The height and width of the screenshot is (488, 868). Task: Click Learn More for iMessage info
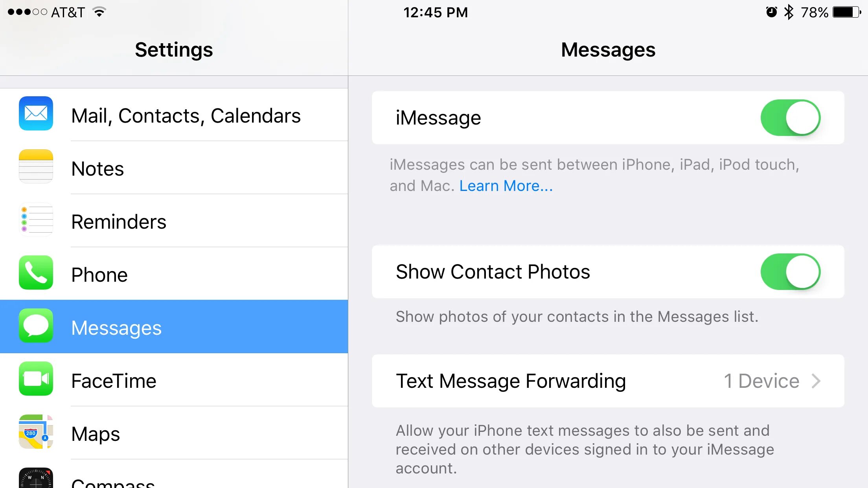click(x=506, y=186)
